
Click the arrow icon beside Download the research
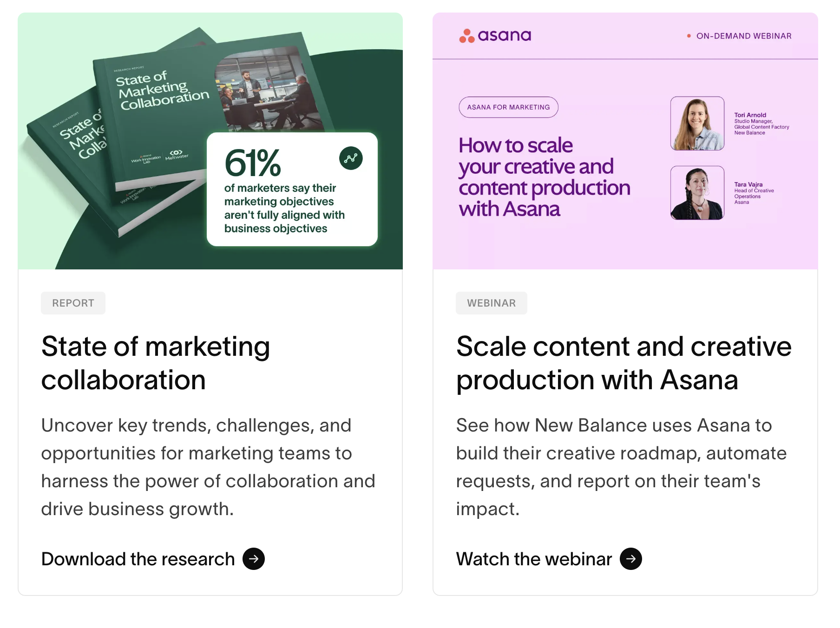(254, 559)
